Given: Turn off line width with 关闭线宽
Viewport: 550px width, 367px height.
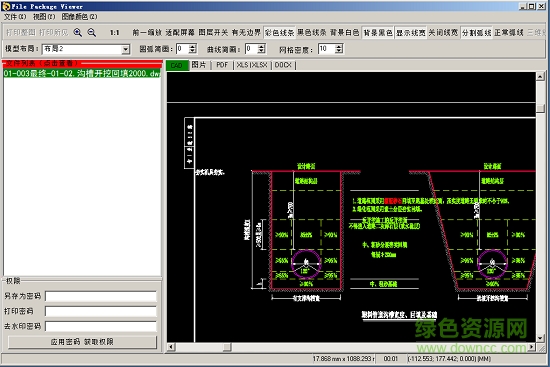Looking at the screenshot, I should point(443,33).
